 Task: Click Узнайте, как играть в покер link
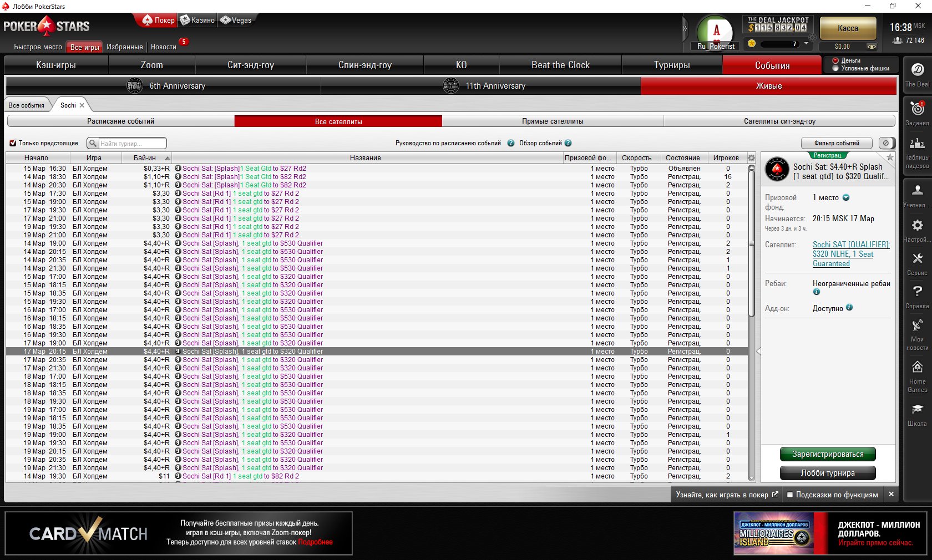pyautogui.click(x=727, y=495)
